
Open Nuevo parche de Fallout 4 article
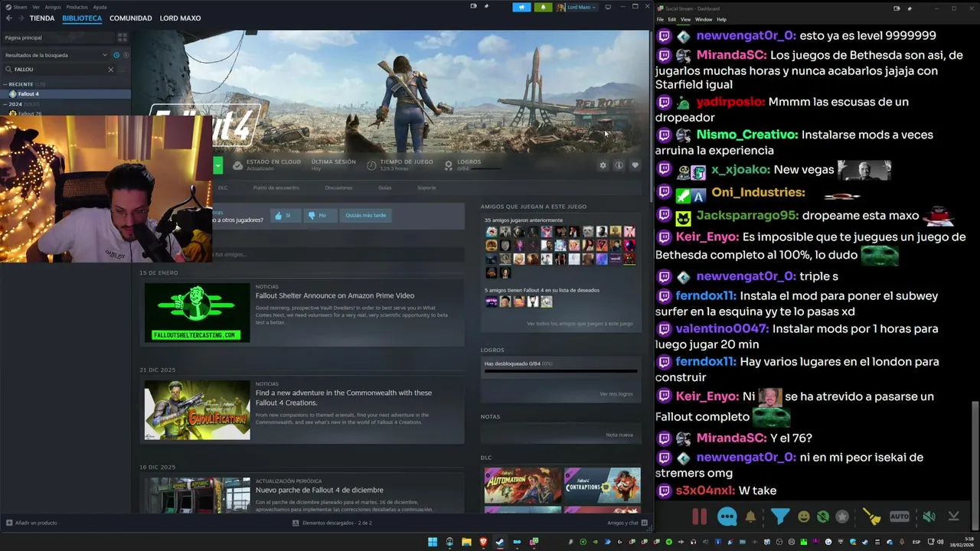[x=319, y=490]
